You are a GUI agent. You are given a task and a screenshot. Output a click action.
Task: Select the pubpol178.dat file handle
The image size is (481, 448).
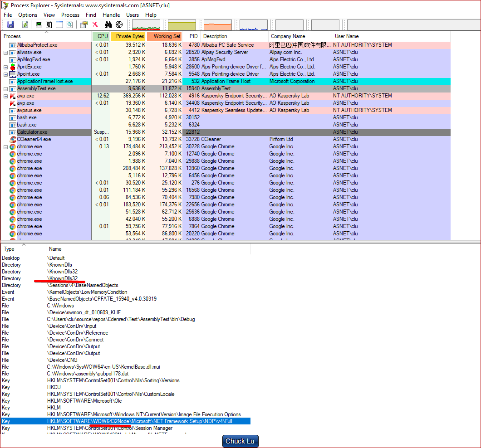click(126, 374)
